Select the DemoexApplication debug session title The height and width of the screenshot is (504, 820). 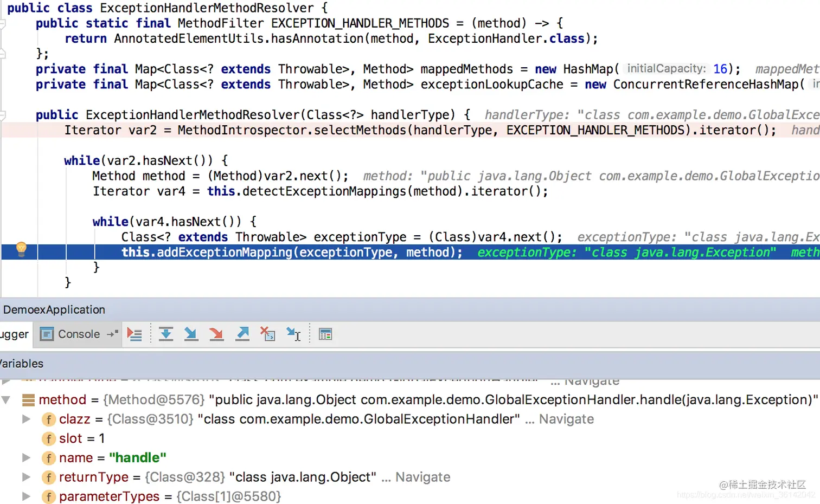click(54, 309)
